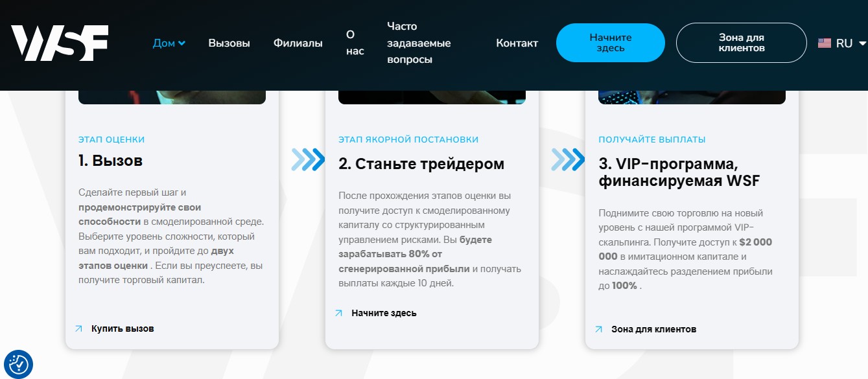
Task: Click heading 3. VIP-программа, финансируемая WSF
Action: [x=679, y=172]
